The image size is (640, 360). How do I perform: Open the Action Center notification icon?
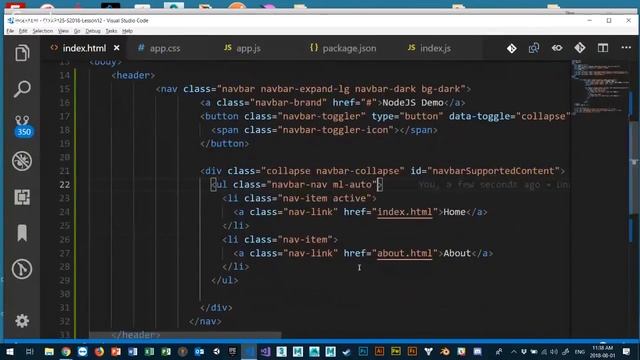coord(627,351)
